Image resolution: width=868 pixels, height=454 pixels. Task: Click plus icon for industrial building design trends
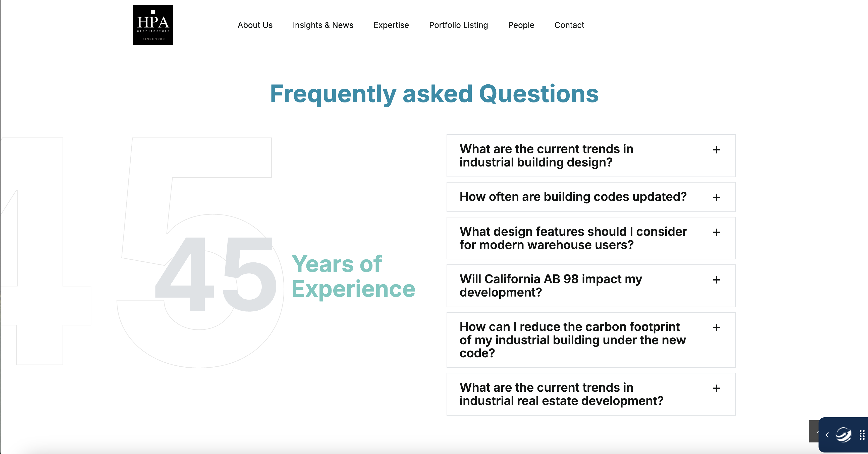716,150
